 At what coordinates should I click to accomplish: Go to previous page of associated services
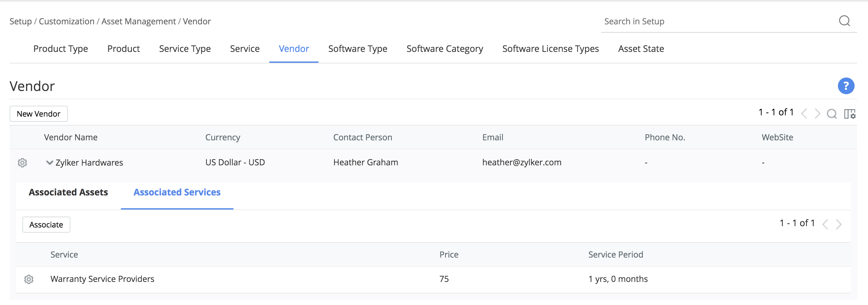[x=825, y=224]
